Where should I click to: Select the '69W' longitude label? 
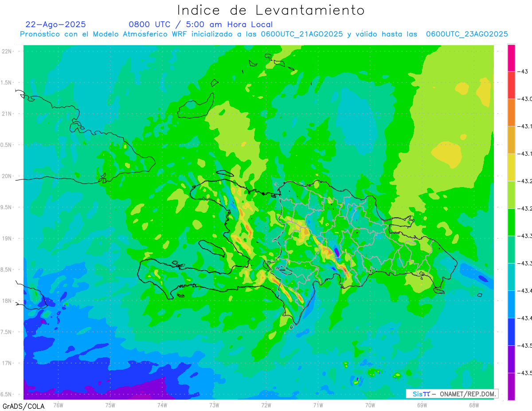[422, 405]
